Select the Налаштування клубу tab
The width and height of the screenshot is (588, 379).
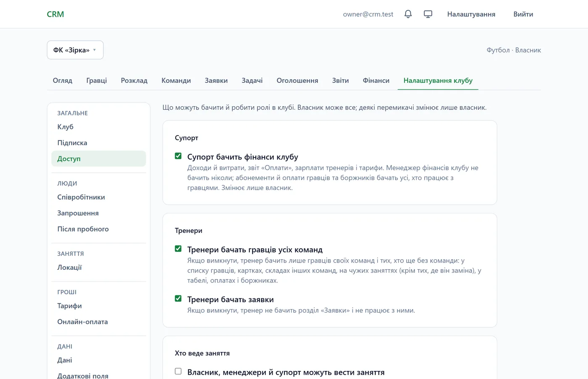(x=438, y=80)
